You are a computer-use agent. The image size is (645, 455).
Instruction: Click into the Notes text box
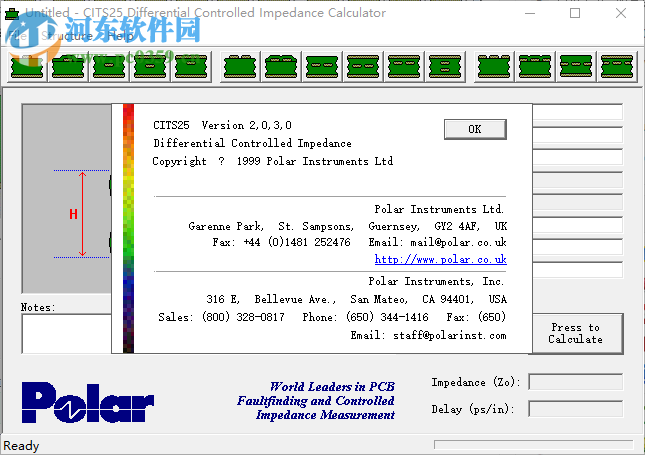tap(67, 334)
